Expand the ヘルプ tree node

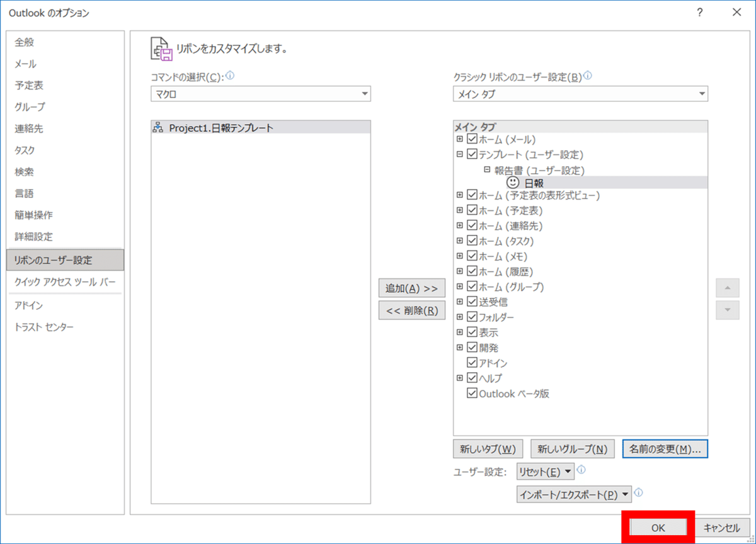click(460, 378)
